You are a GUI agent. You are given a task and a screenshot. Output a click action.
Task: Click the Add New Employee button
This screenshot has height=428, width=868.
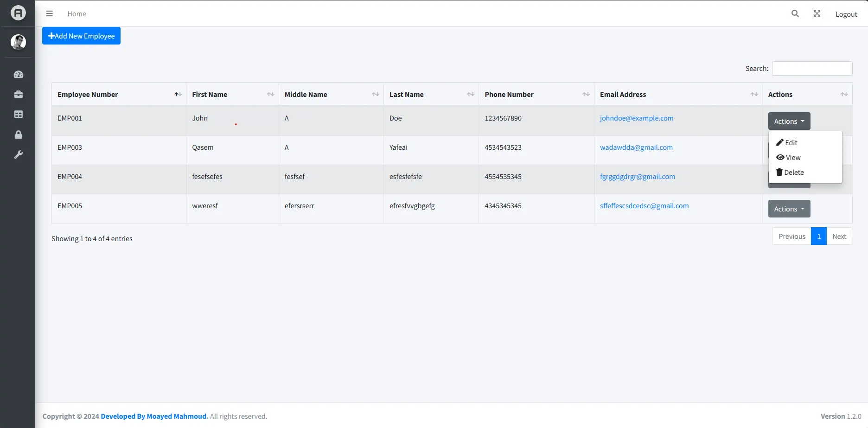[x=81, y=35]
